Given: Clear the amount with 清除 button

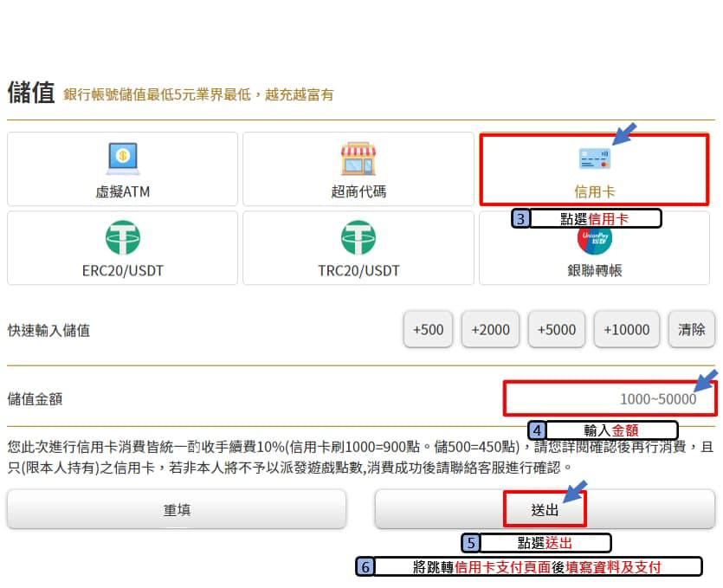Looking at the screenshot, I should [691, 330].
